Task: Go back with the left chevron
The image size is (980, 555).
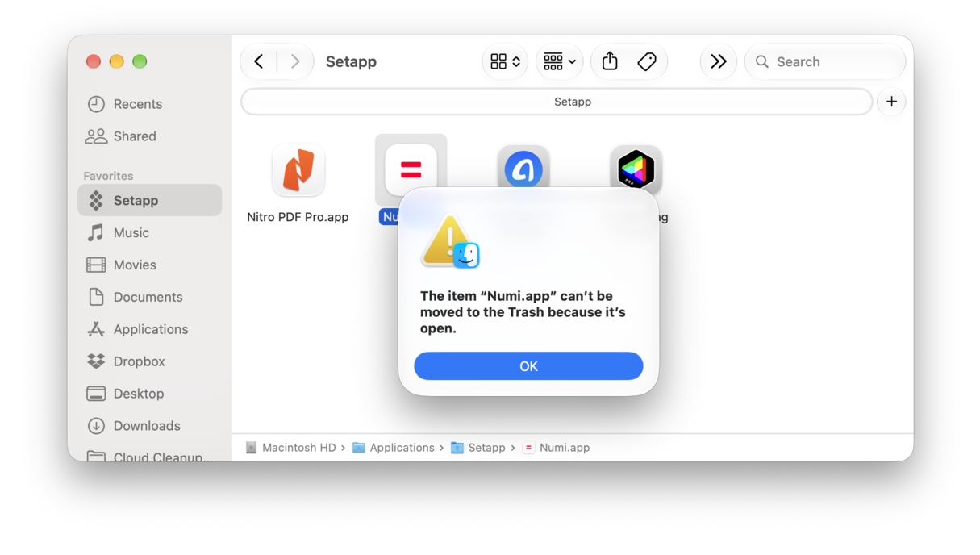Action: [259, 61]
